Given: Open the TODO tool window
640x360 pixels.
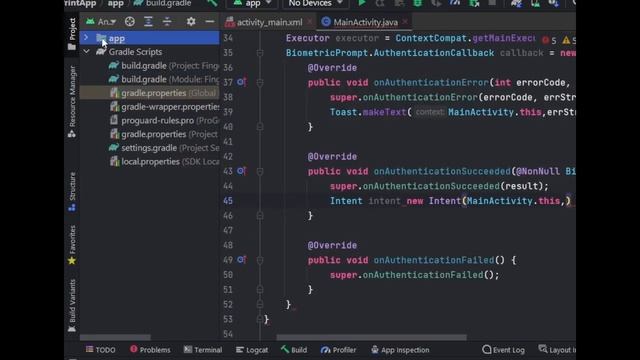Looking at the screenshot, I should click(x=101, y=350).
